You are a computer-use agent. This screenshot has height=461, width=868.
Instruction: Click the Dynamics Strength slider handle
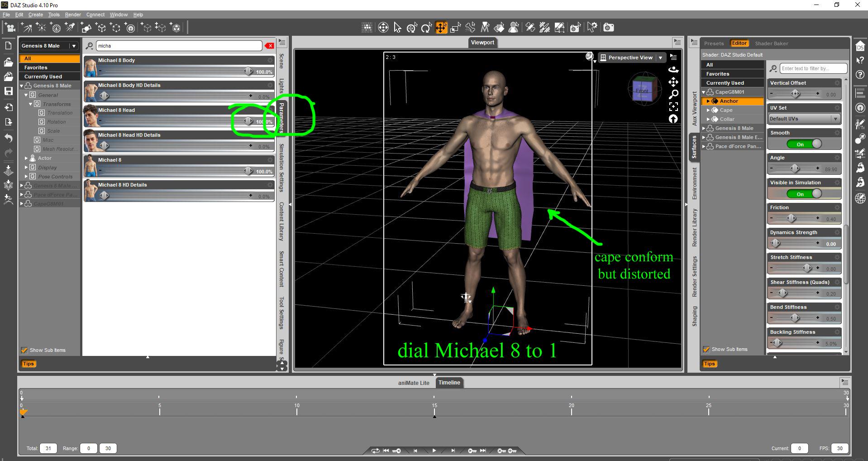(x=776, y=243)
